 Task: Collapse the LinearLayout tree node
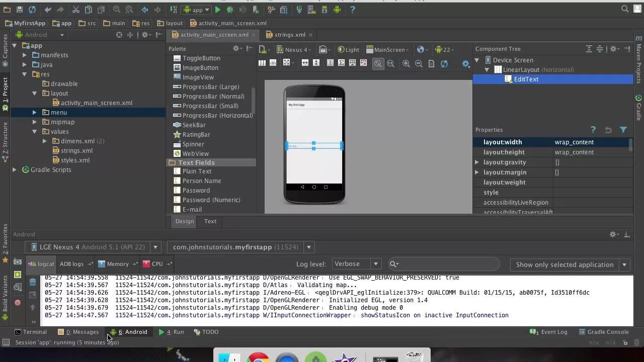(487, 69)
